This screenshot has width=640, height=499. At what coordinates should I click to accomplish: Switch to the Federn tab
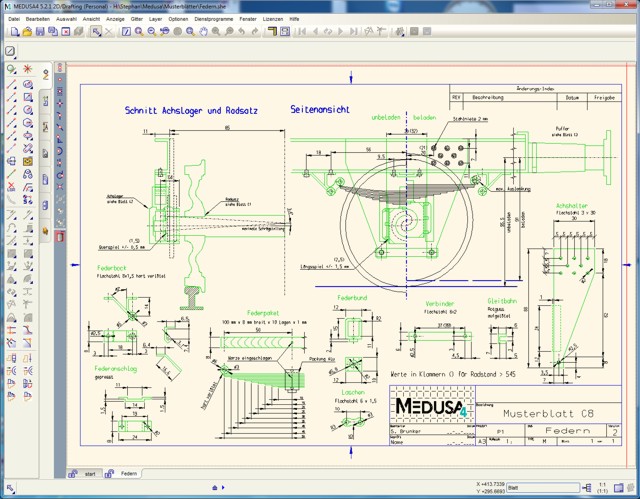(128, 473)
